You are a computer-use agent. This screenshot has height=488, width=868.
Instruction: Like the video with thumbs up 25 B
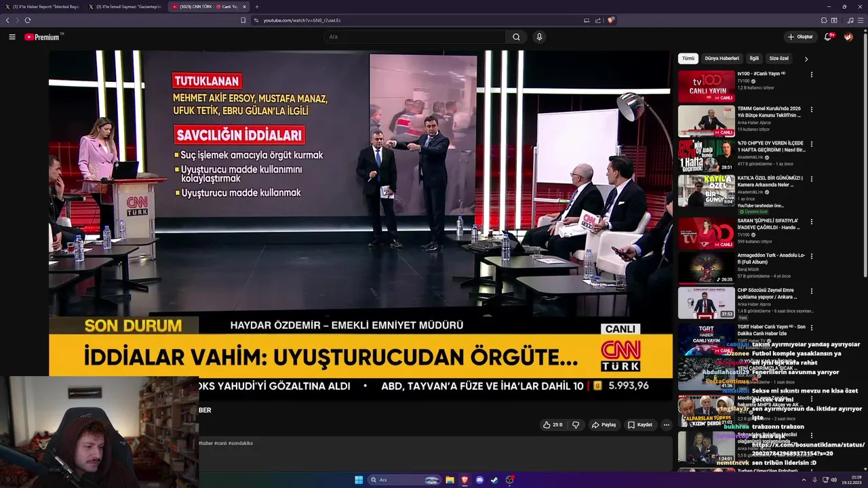553,425
